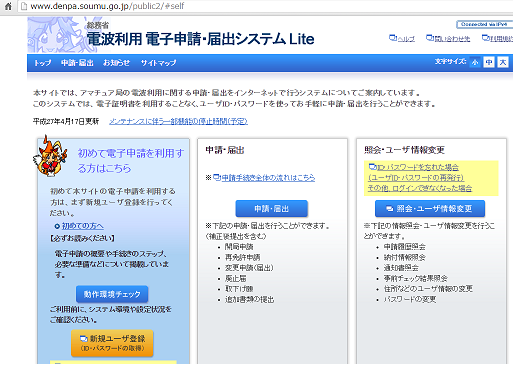The height and width of the screenshot is (371, 523).
Task: Click the fox mascot character image
Action: 51,156
